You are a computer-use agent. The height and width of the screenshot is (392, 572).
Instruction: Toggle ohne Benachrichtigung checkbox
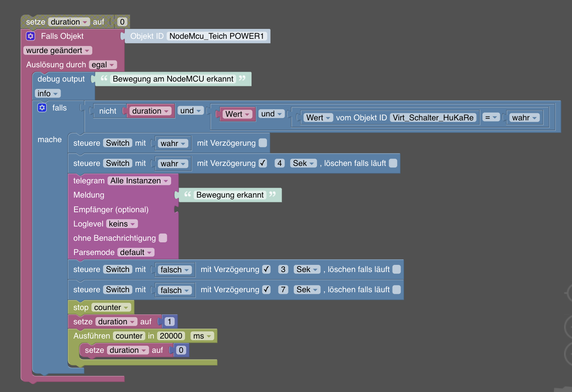163,238
